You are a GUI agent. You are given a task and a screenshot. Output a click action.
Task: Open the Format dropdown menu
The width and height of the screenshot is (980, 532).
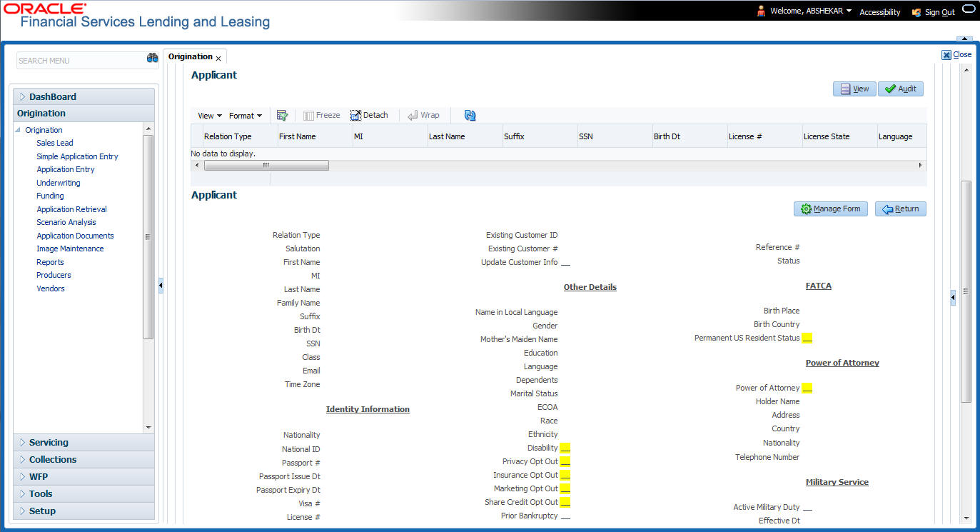click(245, 116)
